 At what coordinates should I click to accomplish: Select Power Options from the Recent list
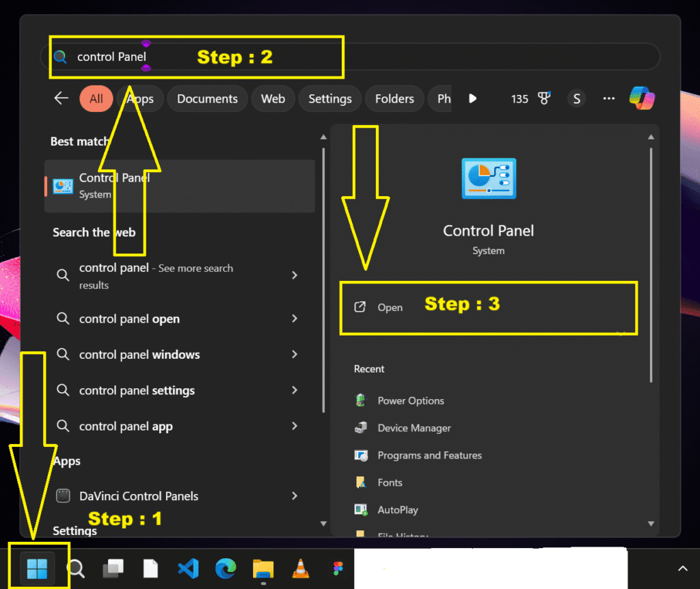point(411,400)
